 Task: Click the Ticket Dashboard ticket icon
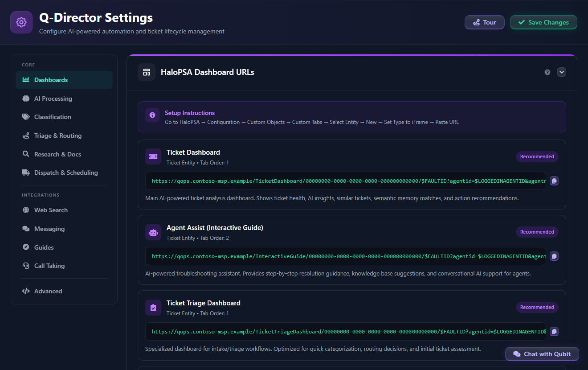click(x=153, y=156)
